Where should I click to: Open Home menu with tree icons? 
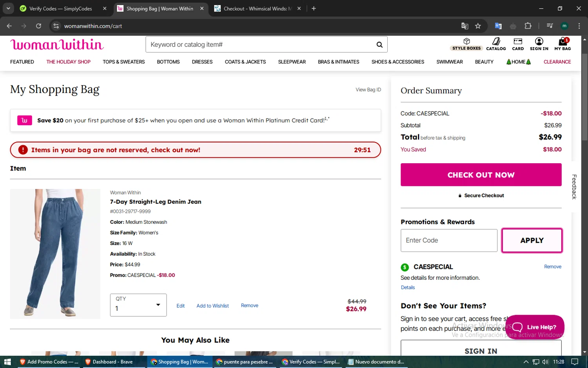point(519,62)
